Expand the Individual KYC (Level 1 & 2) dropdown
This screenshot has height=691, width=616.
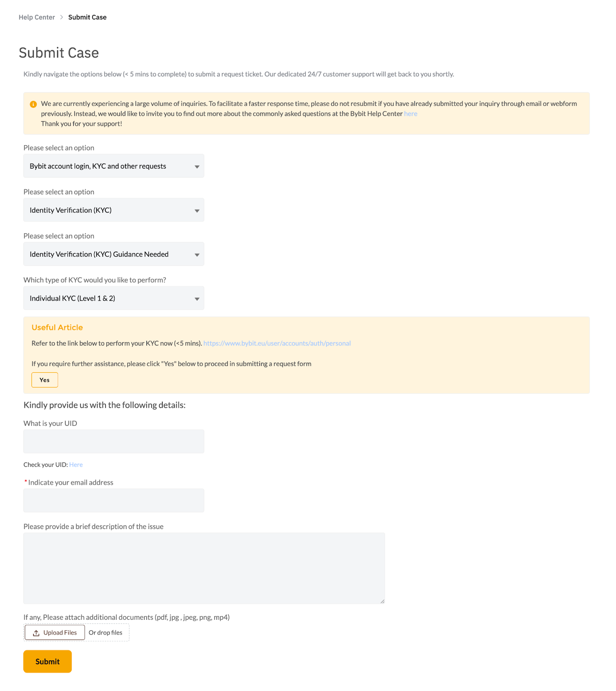(114, 298)
